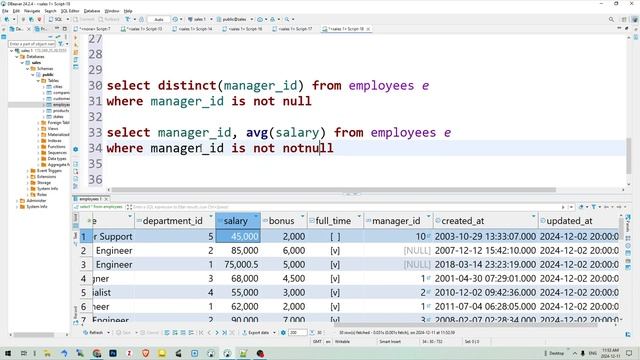Open new SQL script with SQL button
640x360 pixels.
56,19
